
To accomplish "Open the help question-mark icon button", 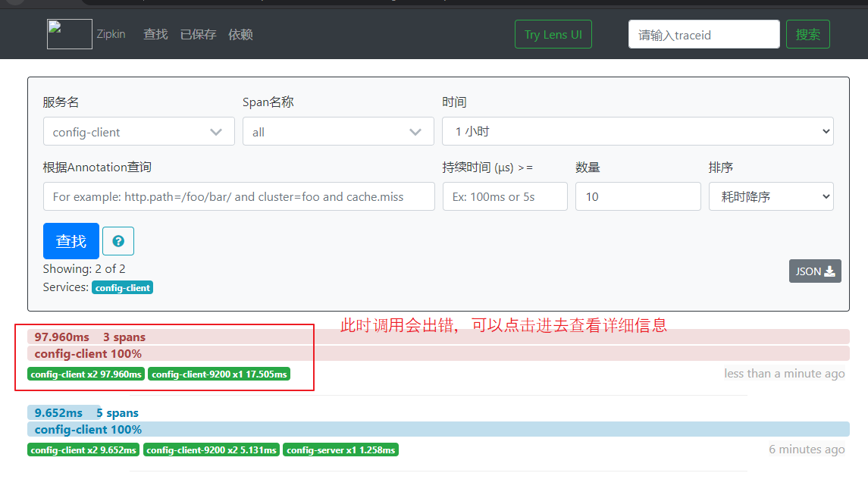I will click(118, 241).
